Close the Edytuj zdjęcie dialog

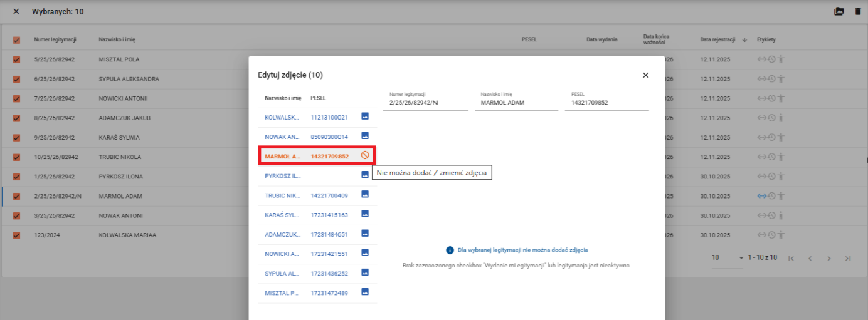645,75
